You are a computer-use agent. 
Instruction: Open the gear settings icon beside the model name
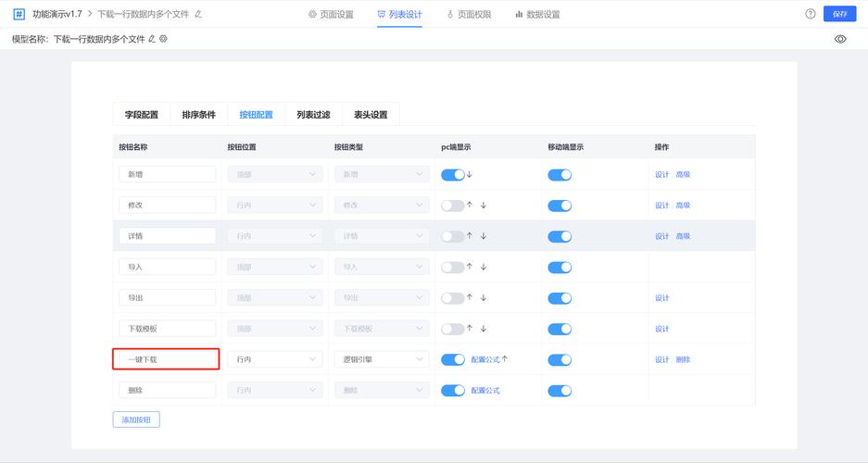[163, 39]
